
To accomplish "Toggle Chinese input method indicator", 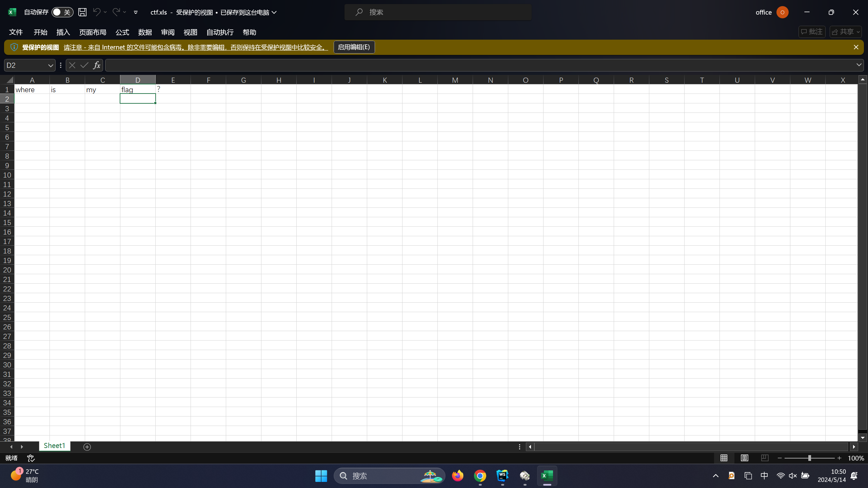I will click(764, 476).
